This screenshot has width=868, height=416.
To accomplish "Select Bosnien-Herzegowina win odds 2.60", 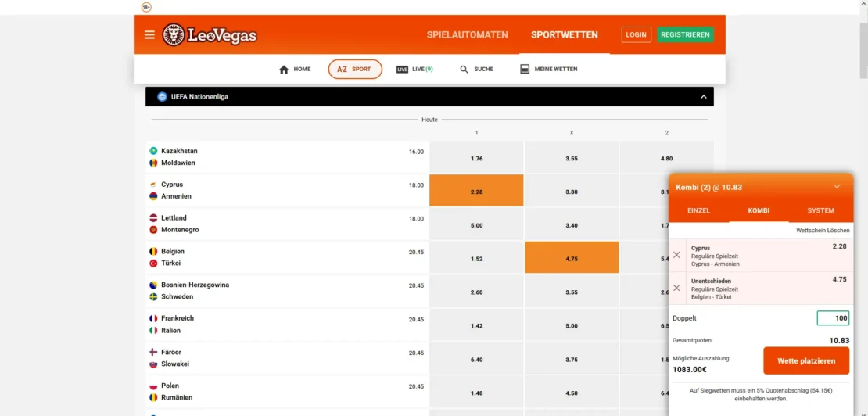I will pyautogui.click(x=476, y=291).
